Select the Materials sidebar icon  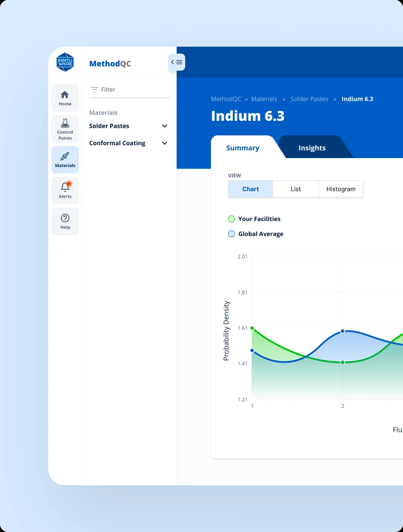(x=65, y=160)
